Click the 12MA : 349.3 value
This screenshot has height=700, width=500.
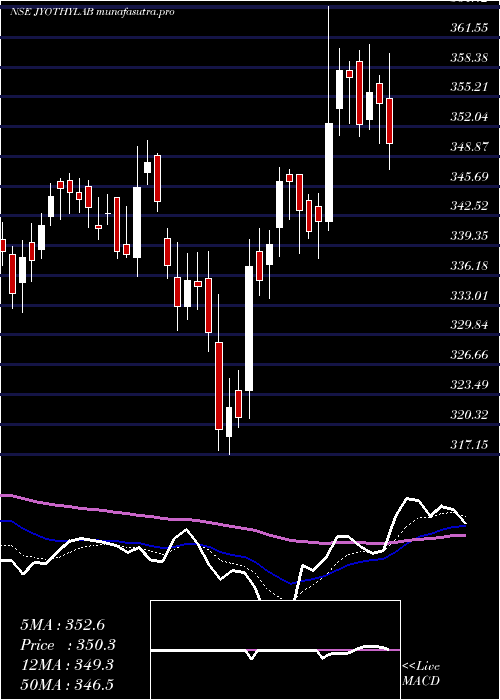click(x=67, y=665)
